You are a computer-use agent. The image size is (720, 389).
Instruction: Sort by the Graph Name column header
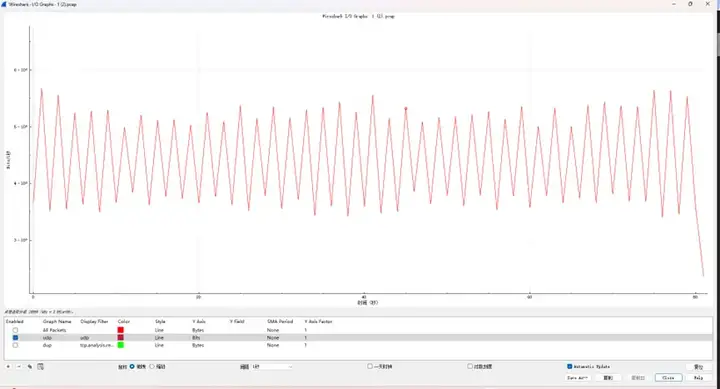point(57,321)
